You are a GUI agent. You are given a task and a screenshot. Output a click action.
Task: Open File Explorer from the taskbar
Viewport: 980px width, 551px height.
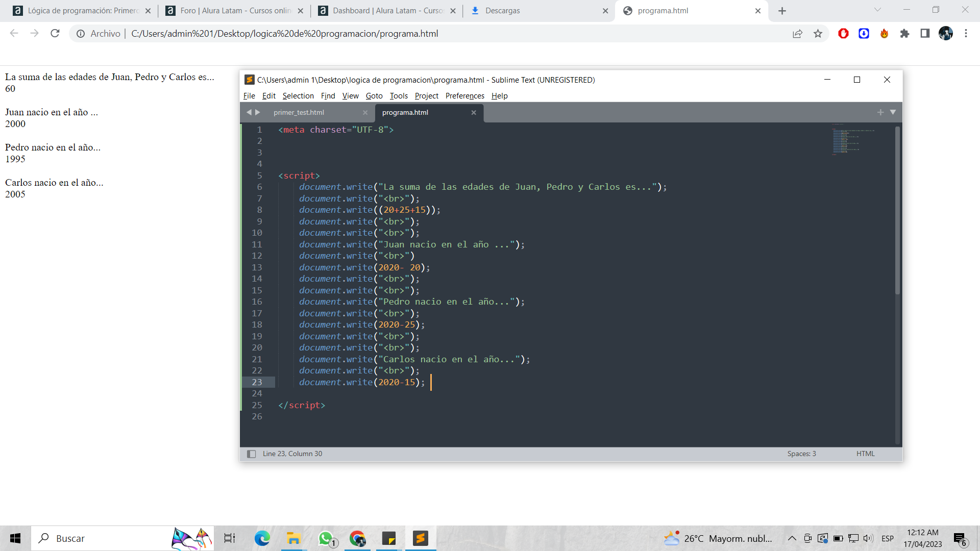[293, 538]
